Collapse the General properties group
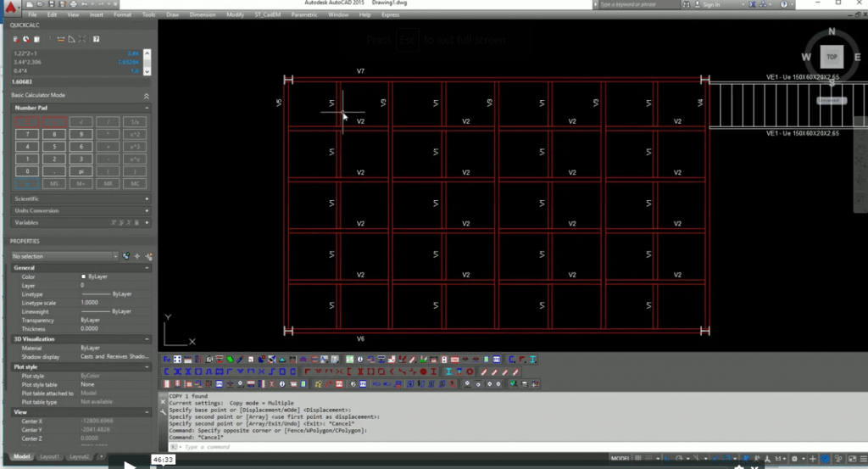Image resolution: width=868 pixels, height=469 pixels. (147, 267)
